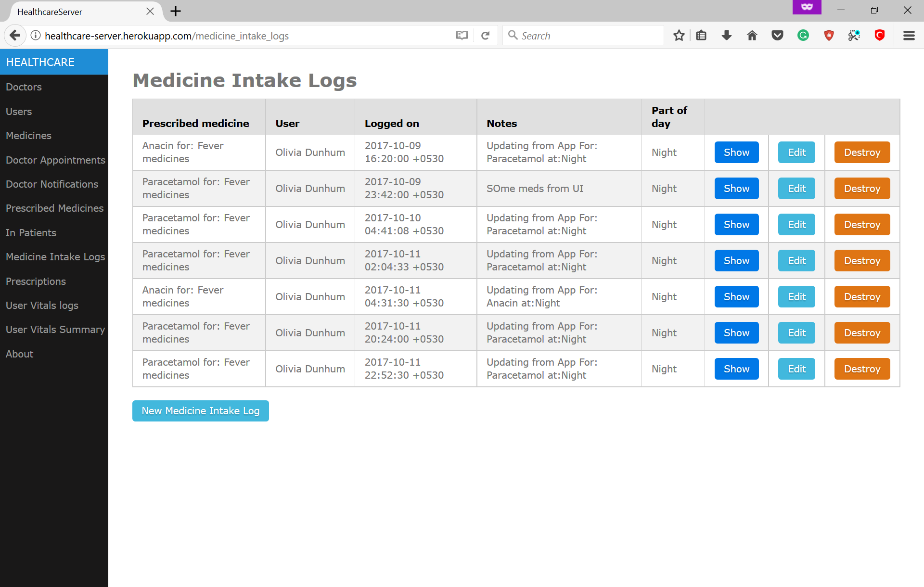Edit the 2017-10-11 04:31:30 Anacin log
The image size is (924, 587).
(796, 297)
